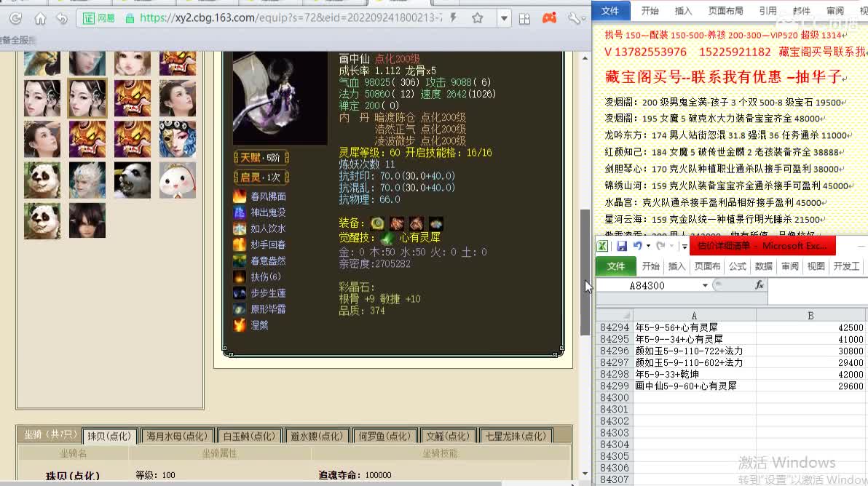Open the red game controller extension icon
Screen dimensions: 868x486
(x=549, y=18)
